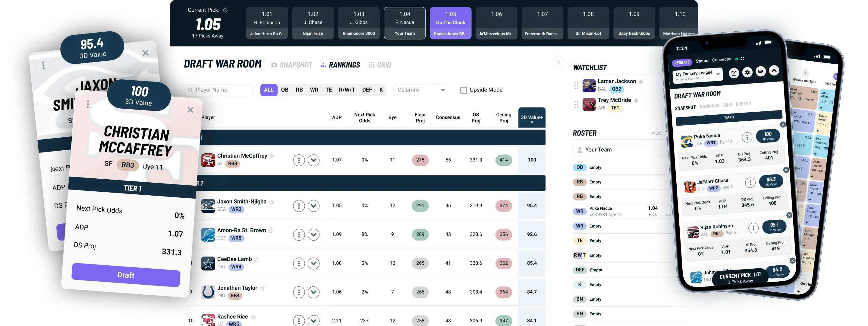868x326 pixels.
Task: Favorite Jonathan Taylor with the star
Action: pyautogui.click(x=262, y=288)
